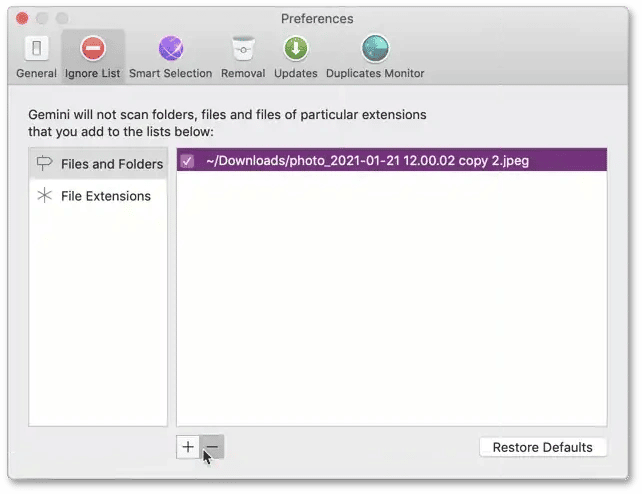Select the Ignore List toolbar icon

click(x=93, y=57)
